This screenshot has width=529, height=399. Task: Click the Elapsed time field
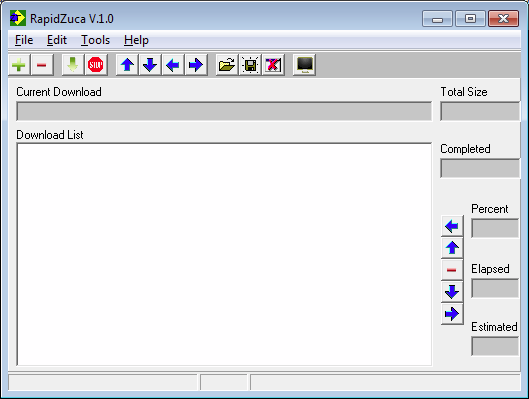(495, 288)
